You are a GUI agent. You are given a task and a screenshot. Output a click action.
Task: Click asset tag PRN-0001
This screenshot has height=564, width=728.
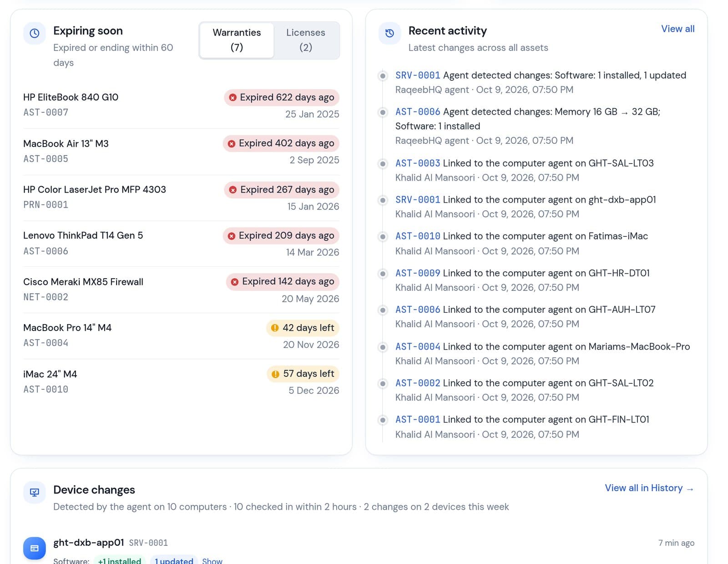[45, 205]
